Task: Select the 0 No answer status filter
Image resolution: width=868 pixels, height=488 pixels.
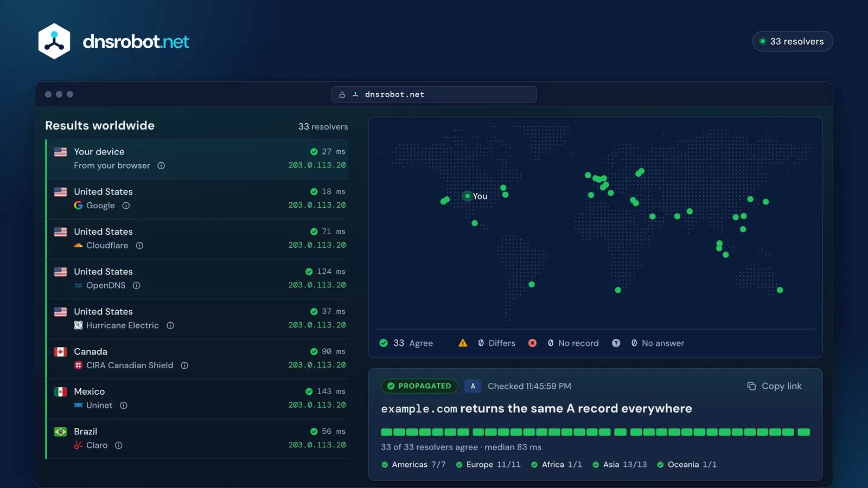Action: 648,343
